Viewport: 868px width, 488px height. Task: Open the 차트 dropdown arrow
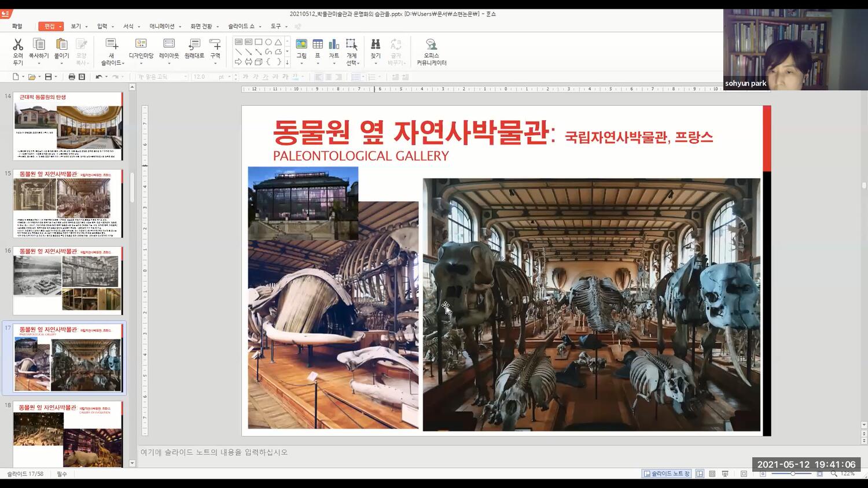coord(334,63)
